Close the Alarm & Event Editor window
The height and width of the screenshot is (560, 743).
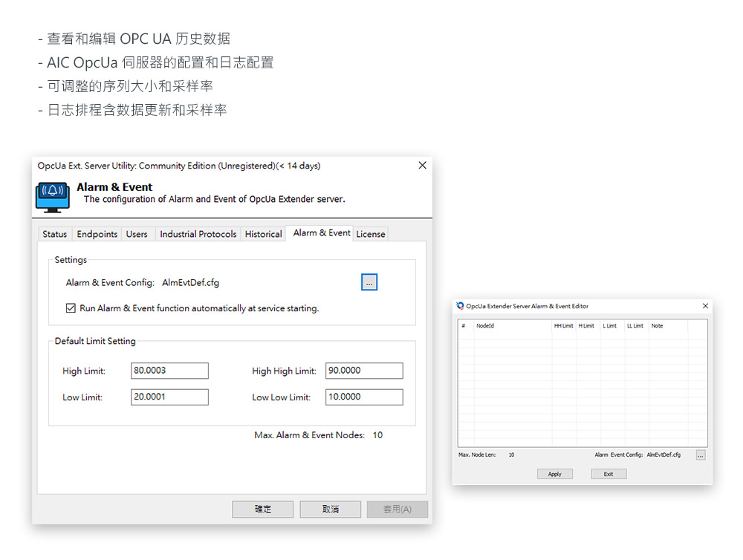[x=705, y=306]
